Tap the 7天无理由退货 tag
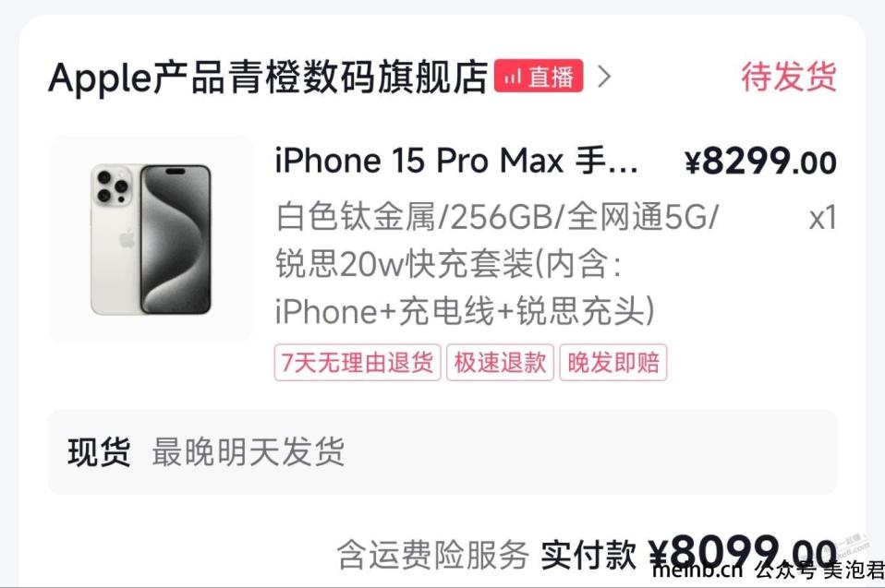 pyautogui.click(x=358, y=363)
